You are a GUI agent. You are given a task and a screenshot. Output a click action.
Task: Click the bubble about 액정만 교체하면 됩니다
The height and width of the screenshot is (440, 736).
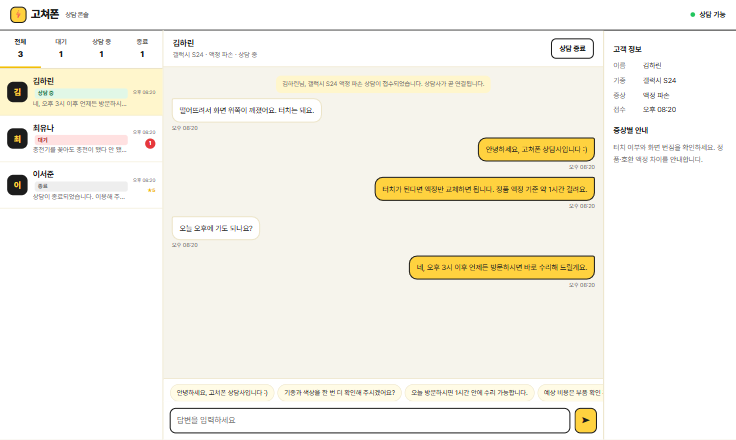point(484,189)
